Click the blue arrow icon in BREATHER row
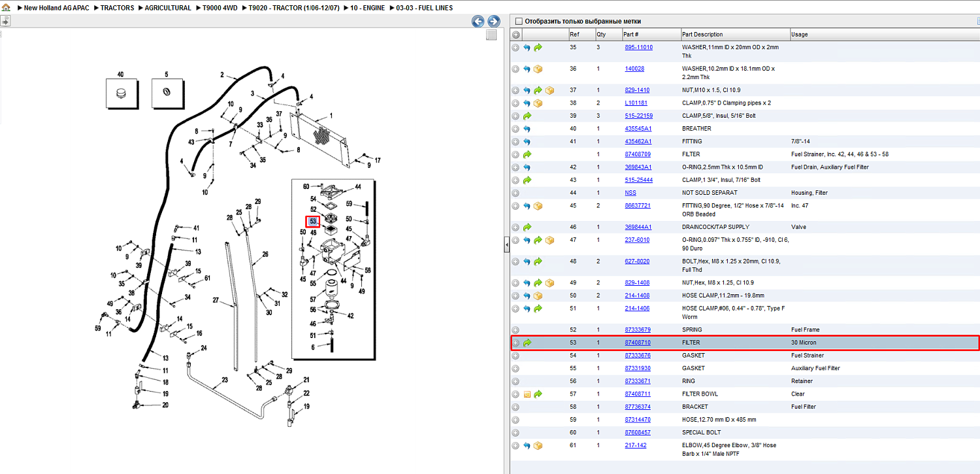 pyautogui.click(x=527, y=129)
